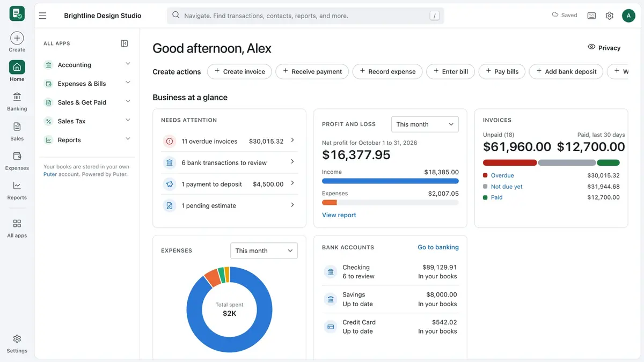The width and height of the screenshot is (644, 362).
Task: Click the Create plus icon
Action: coord(17,38)
